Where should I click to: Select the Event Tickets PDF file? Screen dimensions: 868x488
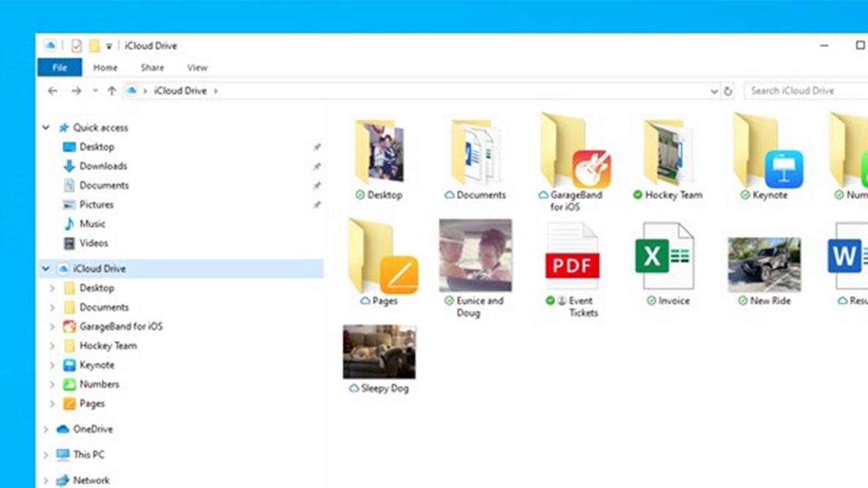point(572,257)
